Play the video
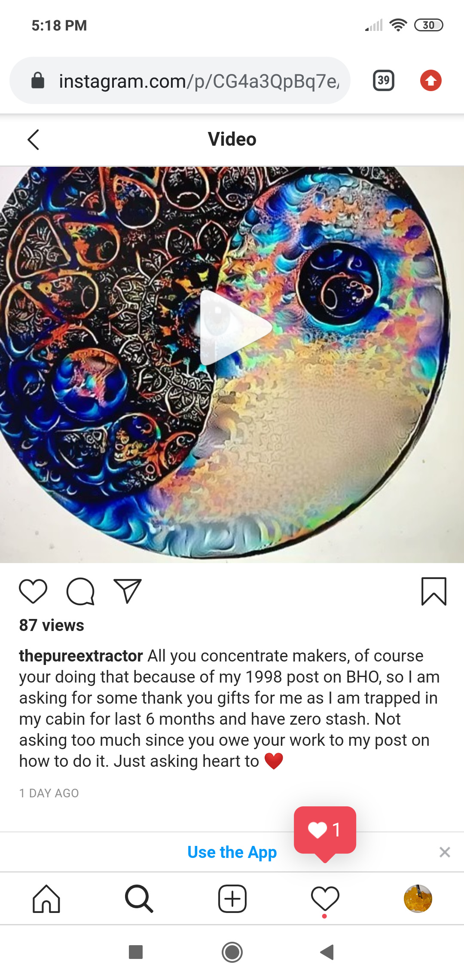464x980 pixels. pos(235,328)
